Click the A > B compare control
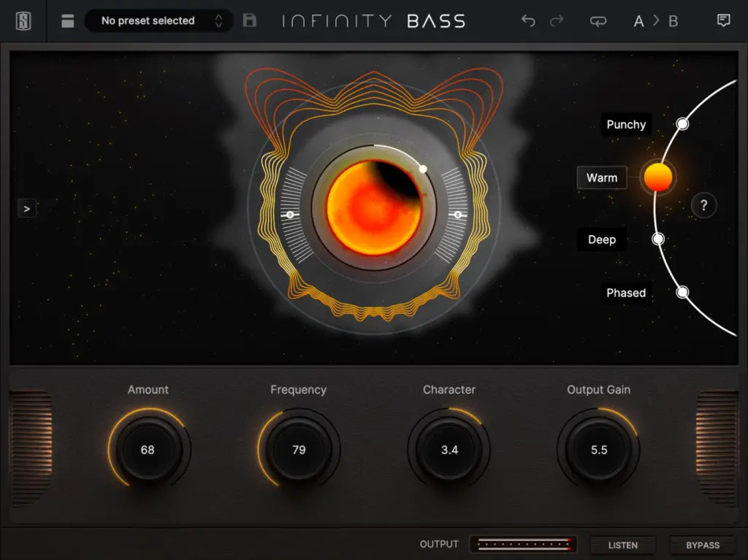The height and width of the screenshot is (560, 748). (655, 20)
